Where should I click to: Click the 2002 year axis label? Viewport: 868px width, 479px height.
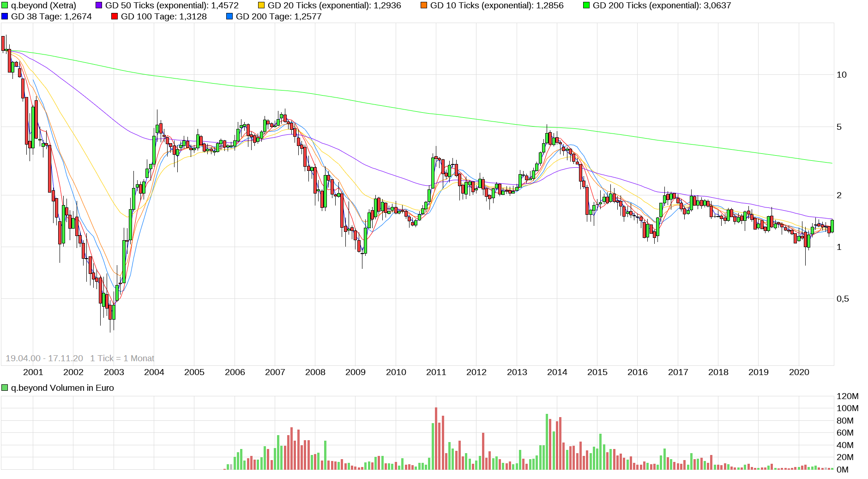[x=73, y=372]
